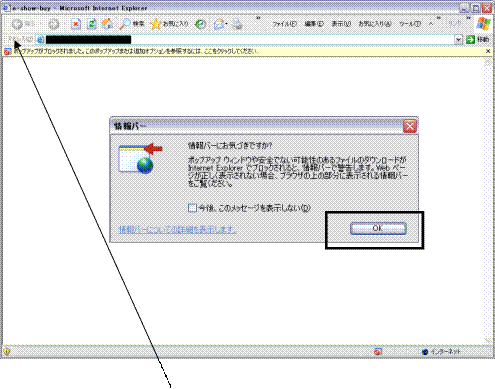Open the お気に入り(A) Favorites menu
This screenshot has height=389, width=495.
[375, 24]
